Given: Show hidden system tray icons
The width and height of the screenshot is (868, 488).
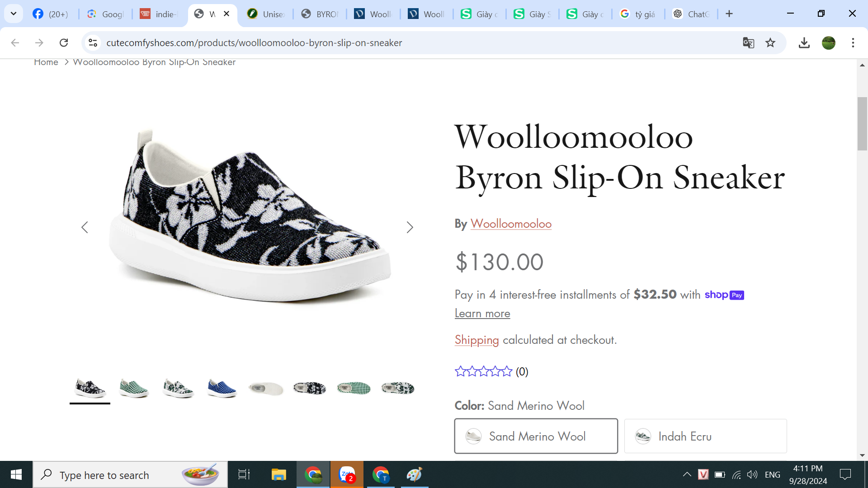Looking at the screenshot, I should click(687, 474).
